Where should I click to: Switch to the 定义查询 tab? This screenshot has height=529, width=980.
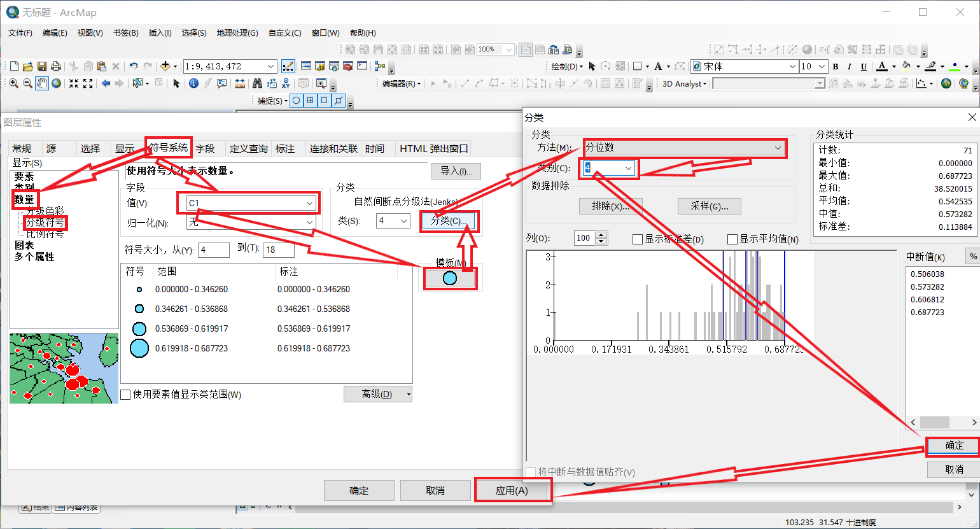pyautogui.click(x=248, y=148)
